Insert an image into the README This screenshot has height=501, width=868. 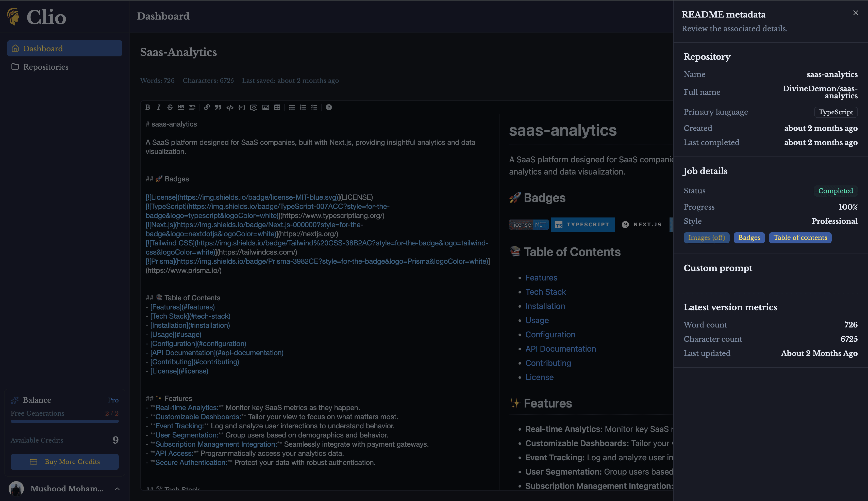click(x=265, y=107)
